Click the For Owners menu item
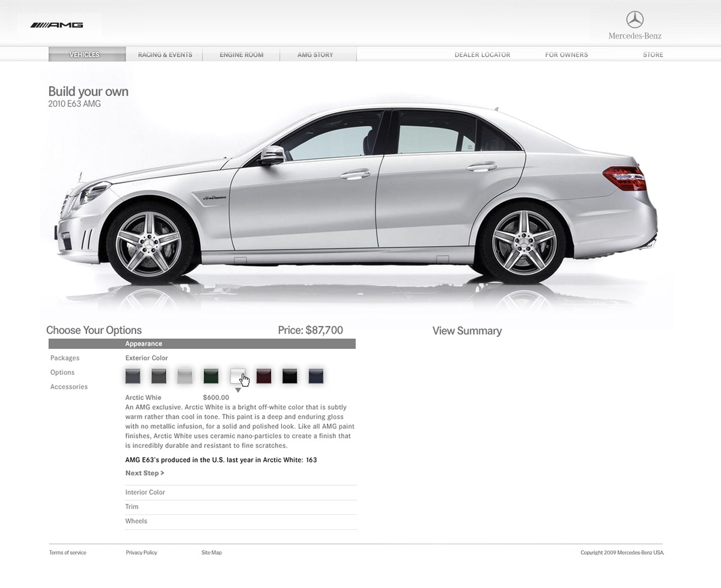The image size is (721, 588). point(567,55)
